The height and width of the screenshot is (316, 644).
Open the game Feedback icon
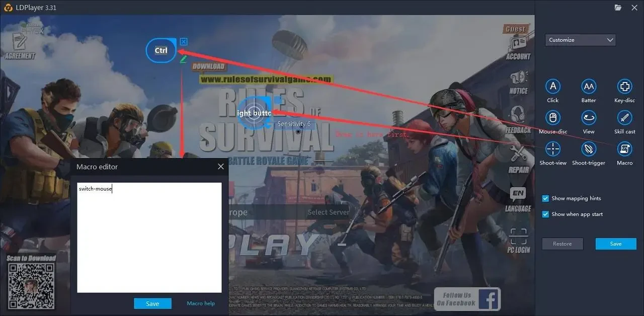518,120
